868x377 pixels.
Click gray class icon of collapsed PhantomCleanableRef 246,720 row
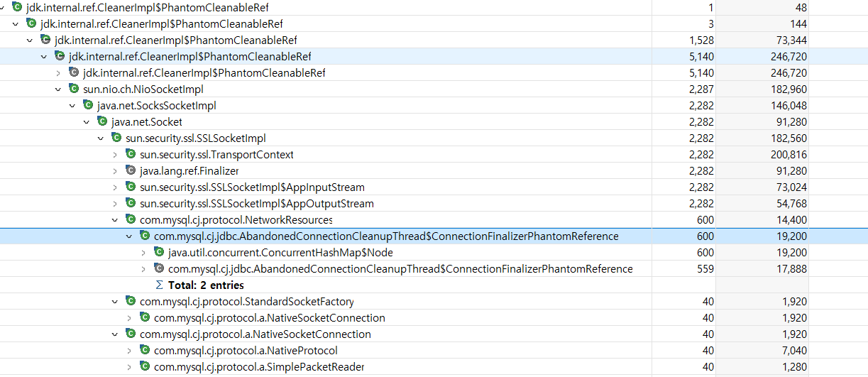pyautogui.click(x=74, y=72)
